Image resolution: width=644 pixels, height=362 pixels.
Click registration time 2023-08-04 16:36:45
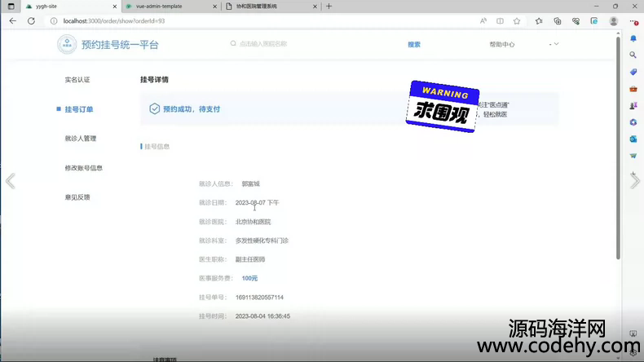262,316
